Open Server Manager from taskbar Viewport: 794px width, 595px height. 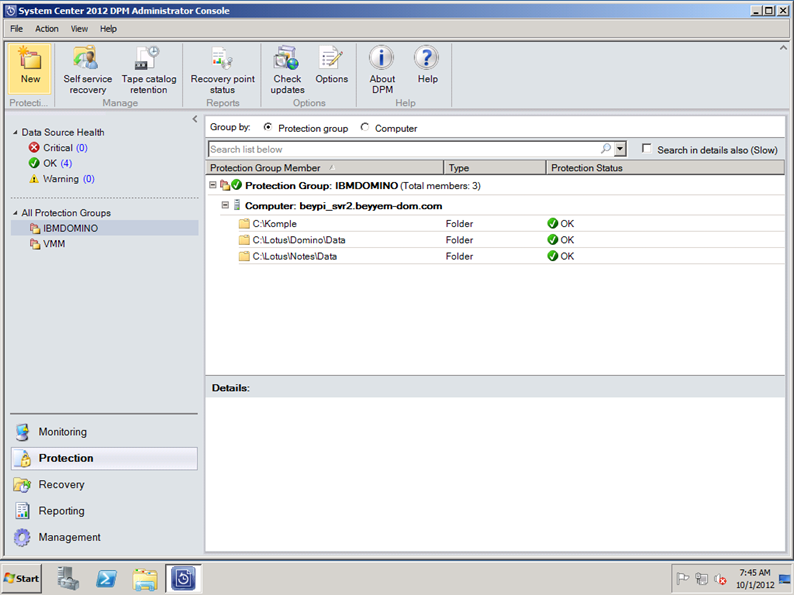[68, 578]
